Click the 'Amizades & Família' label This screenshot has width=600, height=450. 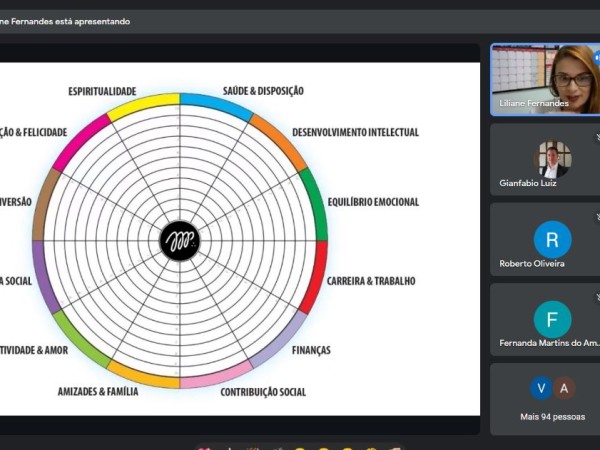(x=98, y=391)
